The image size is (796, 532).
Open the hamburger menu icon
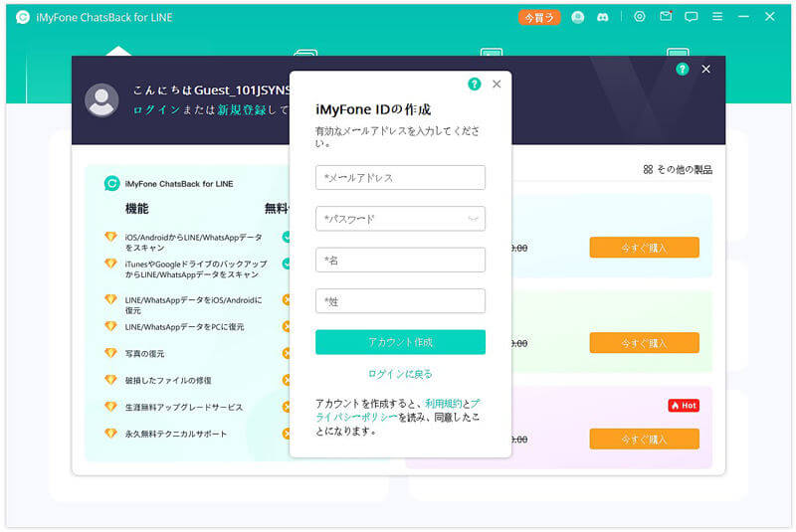717,17
